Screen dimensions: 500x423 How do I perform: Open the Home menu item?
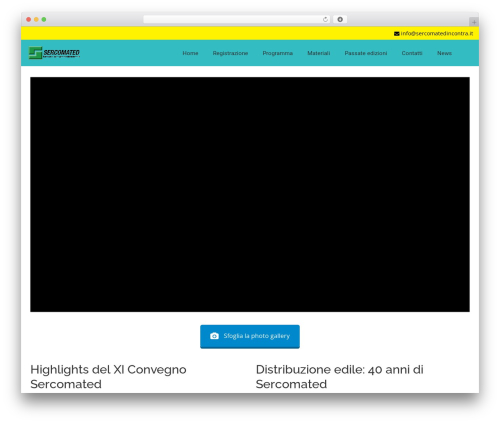[190, 53]
